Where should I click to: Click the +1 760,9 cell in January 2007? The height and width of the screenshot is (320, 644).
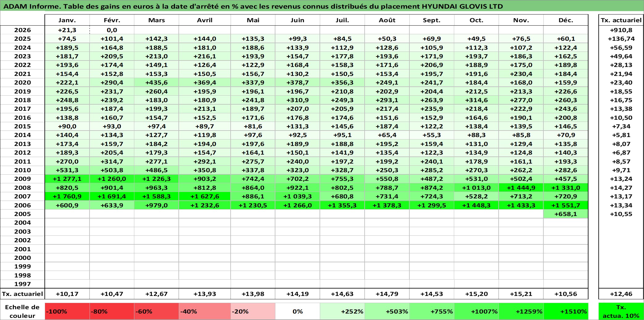click(x=67, y=196)
